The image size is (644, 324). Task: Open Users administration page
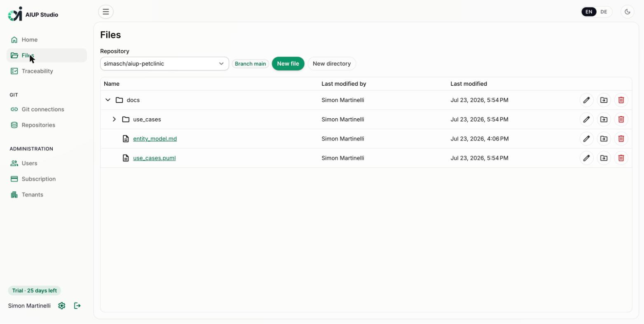click(x=47, y=164)
